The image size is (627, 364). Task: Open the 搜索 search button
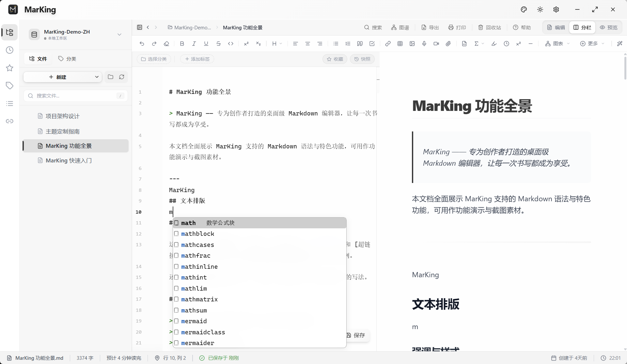tap(373, 27)
